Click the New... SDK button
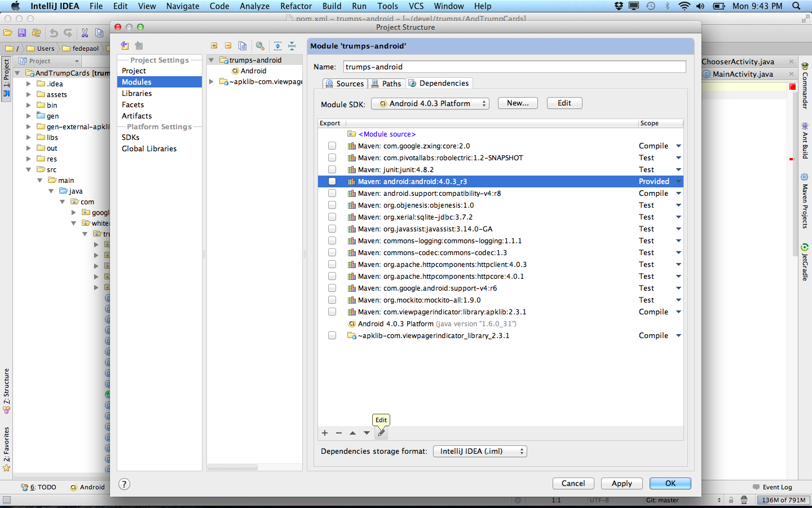Screen dimensions: 812x508 (x=518, y=103)
